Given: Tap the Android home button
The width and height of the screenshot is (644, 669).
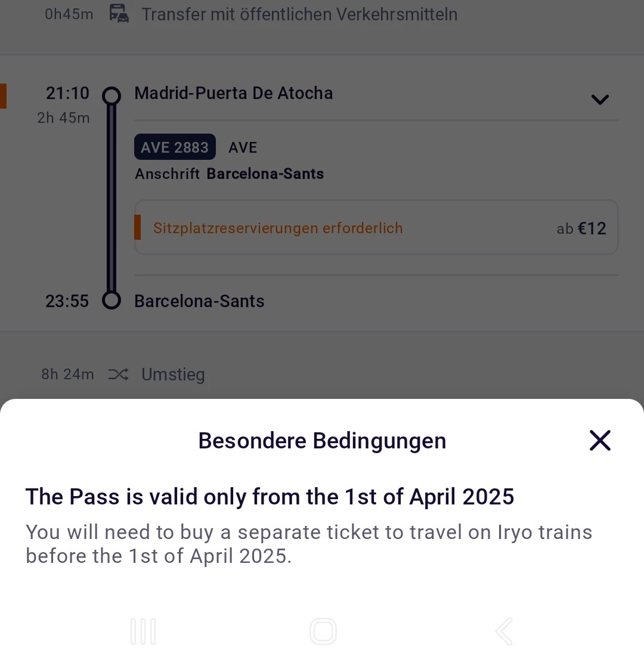Looking at the screenshot, I should (x=323, y=631).
